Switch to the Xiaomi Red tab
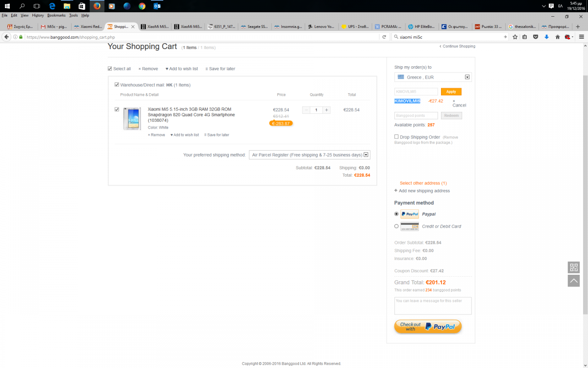This screenshot has height=368, width=588. point(87,26)
